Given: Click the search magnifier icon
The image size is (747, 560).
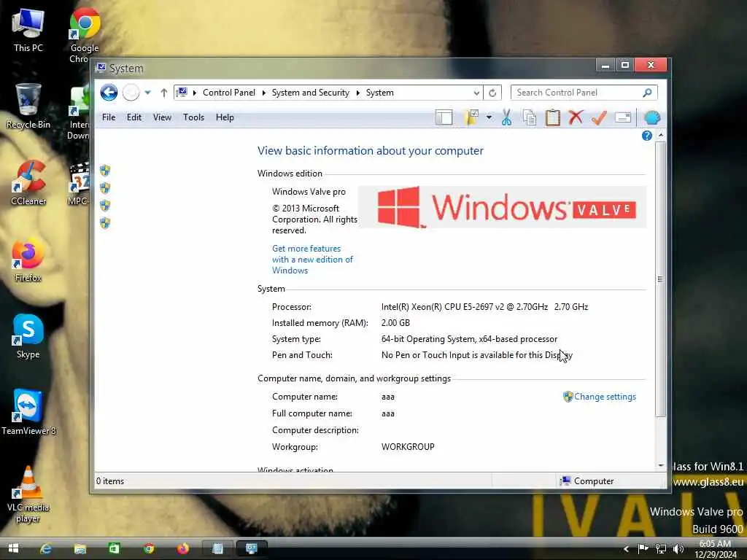Looking at the screenshot, I should coord(647,93).
